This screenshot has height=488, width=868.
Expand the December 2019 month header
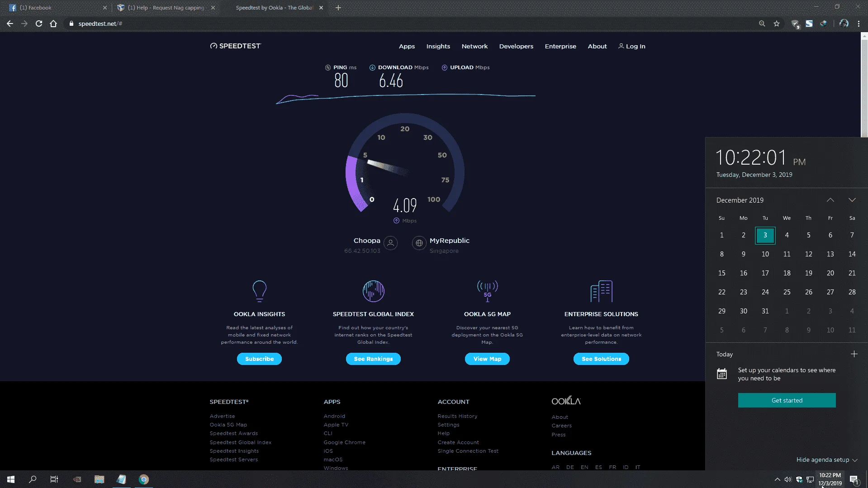[x=740, y=200]
